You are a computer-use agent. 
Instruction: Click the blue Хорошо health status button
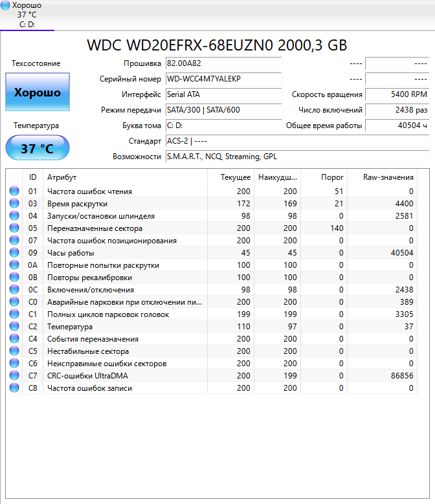(38, 92)
